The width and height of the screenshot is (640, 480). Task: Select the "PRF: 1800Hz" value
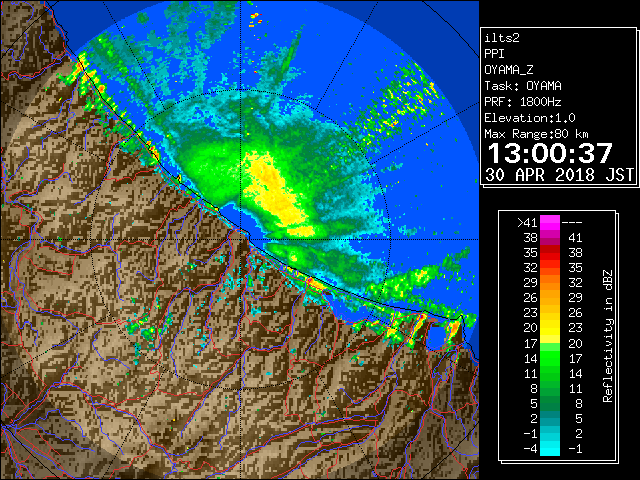523,102
